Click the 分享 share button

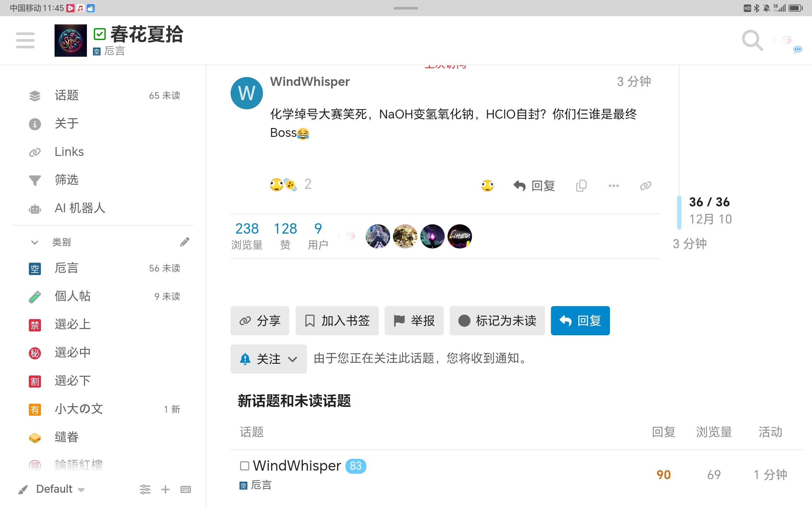[260, 321]
